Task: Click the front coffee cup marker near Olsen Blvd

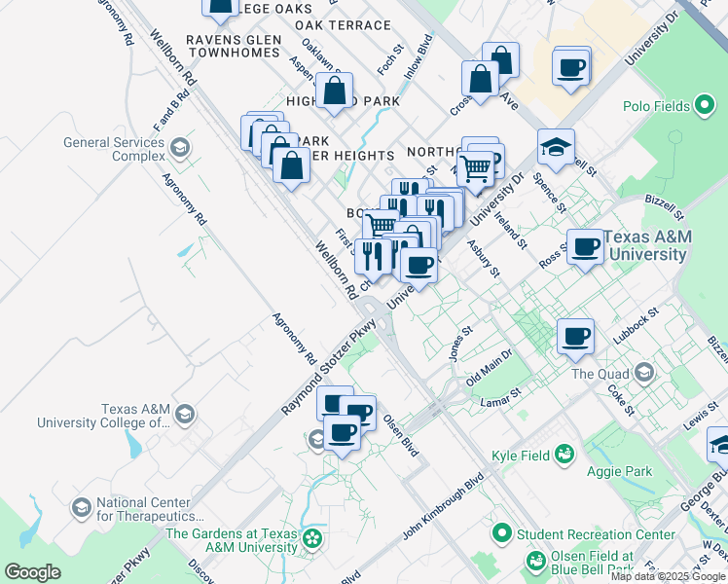Action: pyautogui.click(x=342, y=434)
